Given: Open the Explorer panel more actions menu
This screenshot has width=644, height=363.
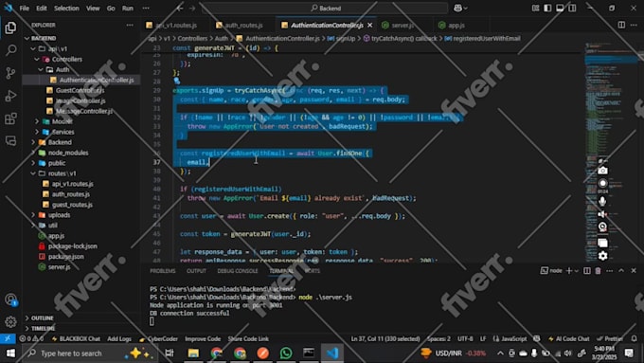Looking at the screenshot, I should pyautogui.click(x=130, y=25).
